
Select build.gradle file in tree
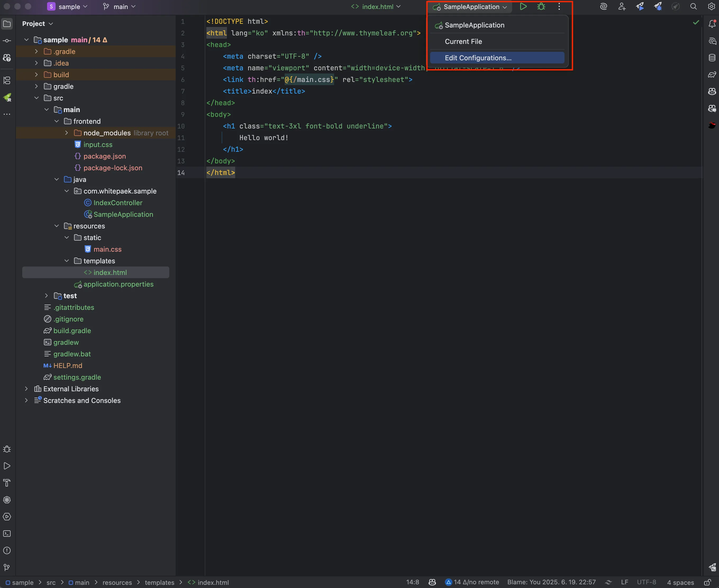(x=72, y=330)
